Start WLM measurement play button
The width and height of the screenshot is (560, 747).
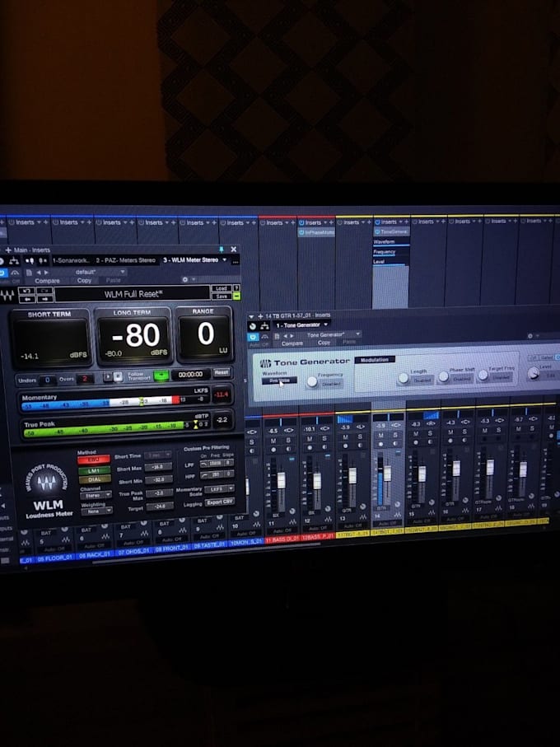pos(108,376)
